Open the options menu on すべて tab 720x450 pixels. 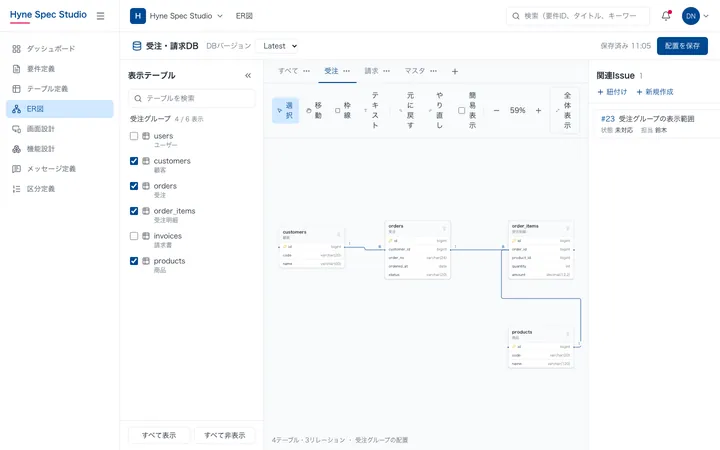[x=306, y=71]
